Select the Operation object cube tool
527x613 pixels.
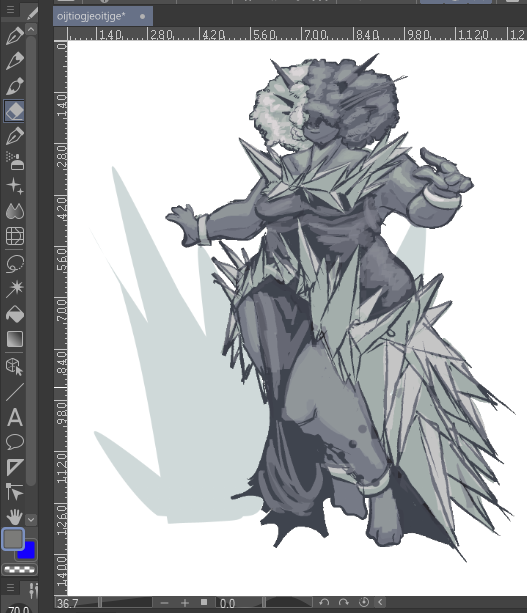pyautogui.click(x=14, y=367)
